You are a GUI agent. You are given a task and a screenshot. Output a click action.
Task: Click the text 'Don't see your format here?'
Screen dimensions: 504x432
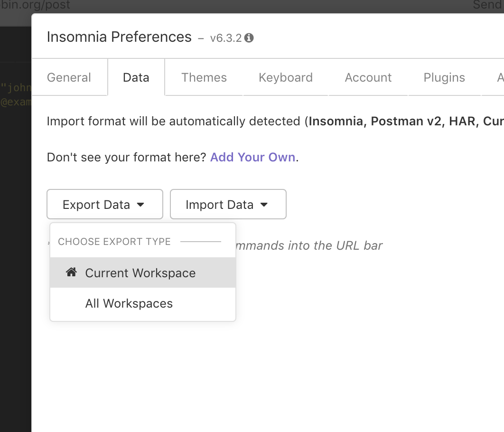coord(126,157)
